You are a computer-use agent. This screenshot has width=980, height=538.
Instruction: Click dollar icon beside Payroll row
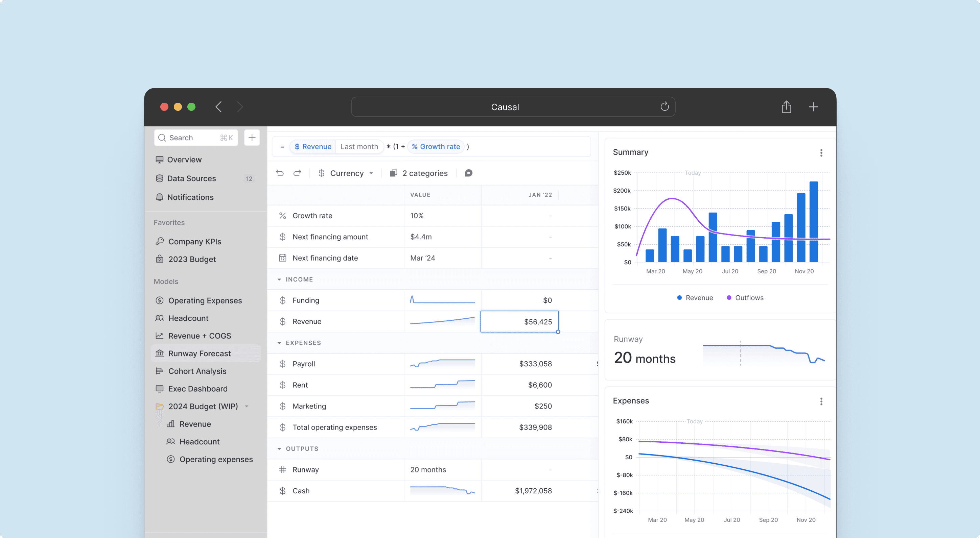pyautogui.click(x=282, y=364)
